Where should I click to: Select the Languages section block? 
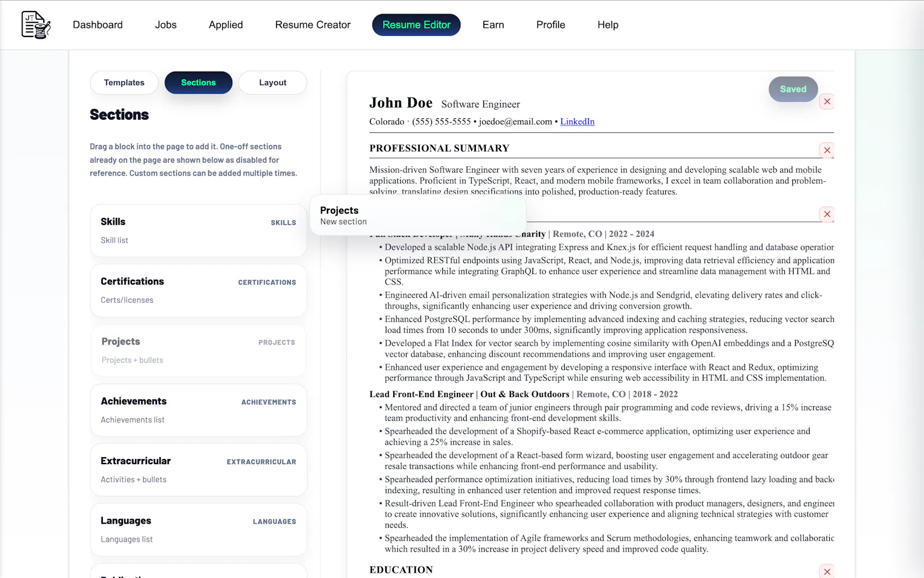198,530
